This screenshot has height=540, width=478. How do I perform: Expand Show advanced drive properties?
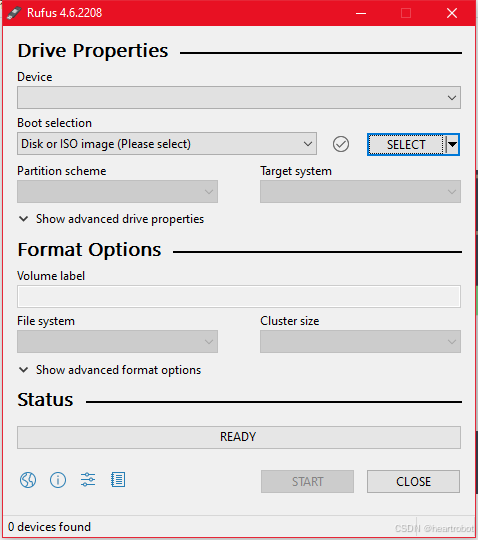111,219
